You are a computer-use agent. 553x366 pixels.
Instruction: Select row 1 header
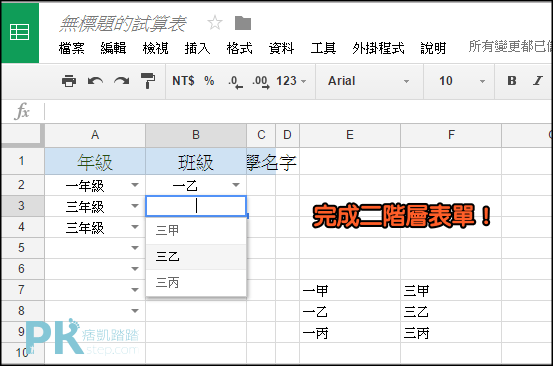(x=22, y=161)
